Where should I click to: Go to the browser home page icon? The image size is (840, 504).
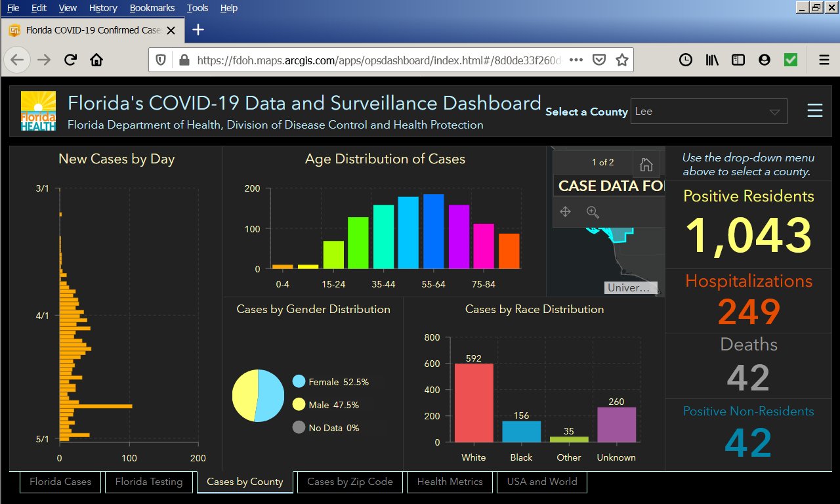point(96,60)
